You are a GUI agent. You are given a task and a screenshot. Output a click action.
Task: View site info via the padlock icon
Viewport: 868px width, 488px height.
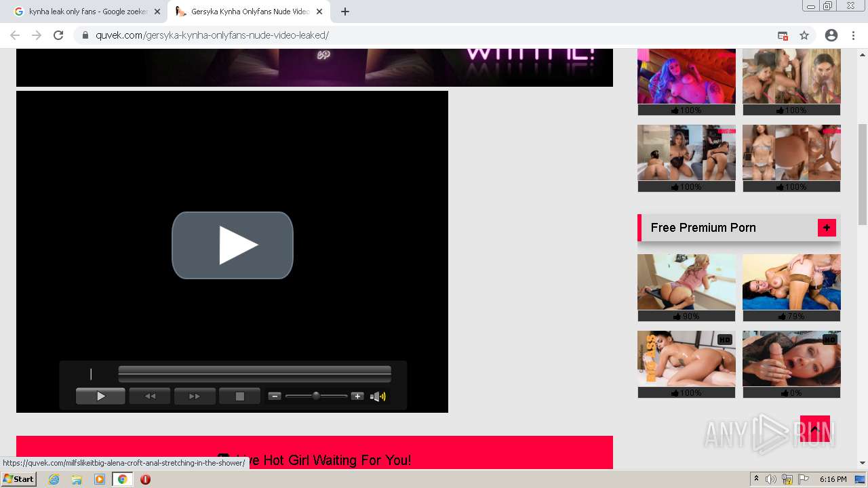[85, 35]
